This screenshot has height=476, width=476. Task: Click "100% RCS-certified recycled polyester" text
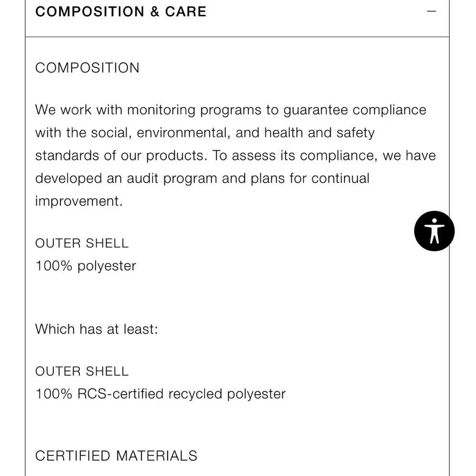pyautogui.click(x=160, y=394)
